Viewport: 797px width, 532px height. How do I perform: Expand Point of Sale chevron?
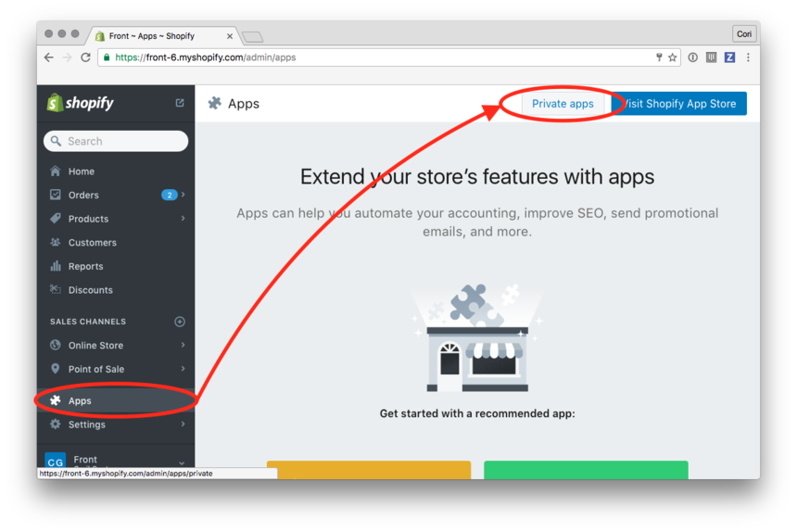pos(183,368)
